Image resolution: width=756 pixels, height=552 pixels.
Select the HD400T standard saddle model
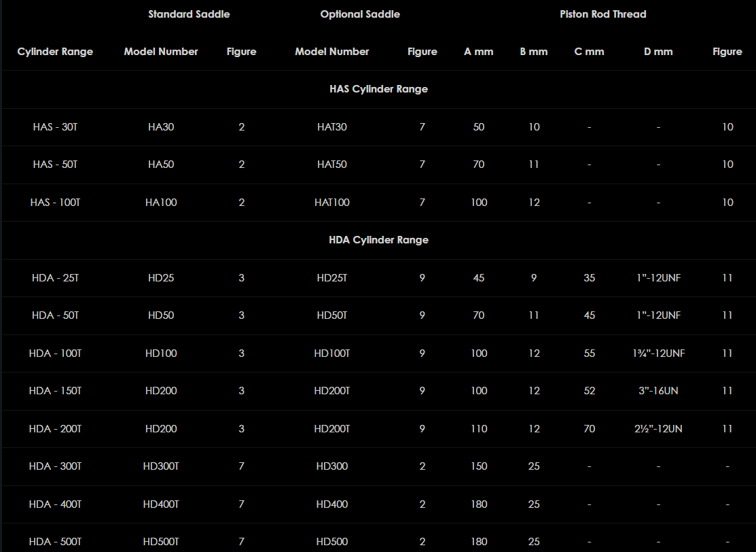pos(161,504)
